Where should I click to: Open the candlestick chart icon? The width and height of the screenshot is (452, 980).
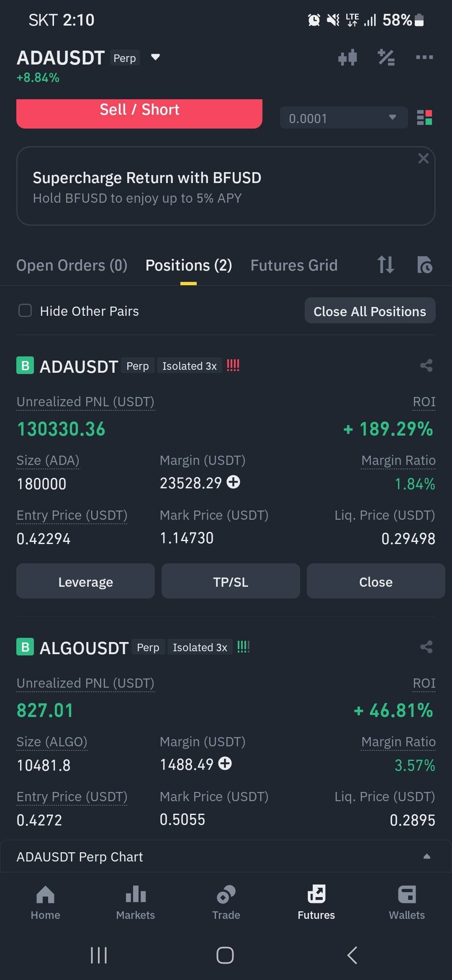(347, 57)
